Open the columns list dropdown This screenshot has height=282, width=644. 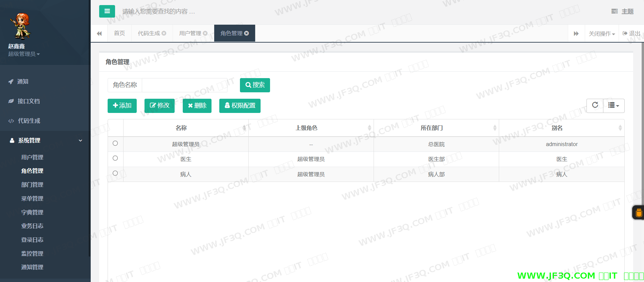[x=614, y=105]
